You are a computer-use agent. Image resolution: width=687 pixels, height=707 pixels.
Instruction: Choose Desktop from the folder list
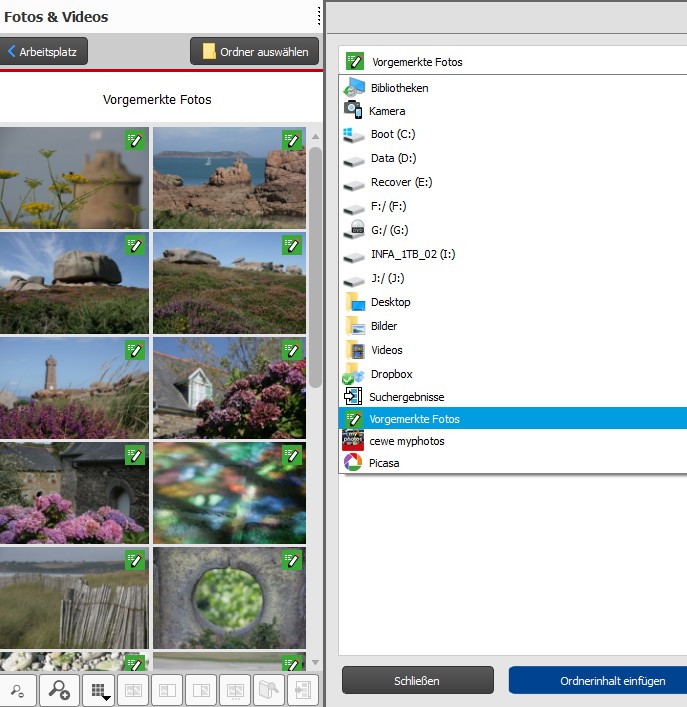tap(390, 302)
